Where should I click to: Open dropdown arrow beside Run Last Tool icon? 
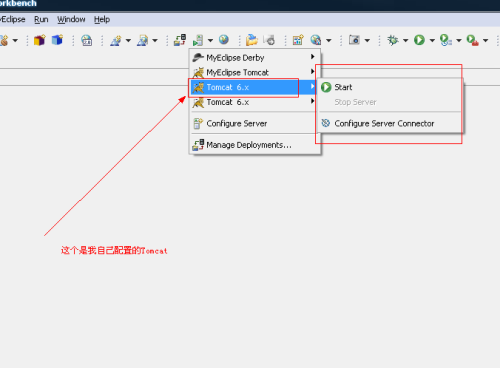click(x=459, y=41)
